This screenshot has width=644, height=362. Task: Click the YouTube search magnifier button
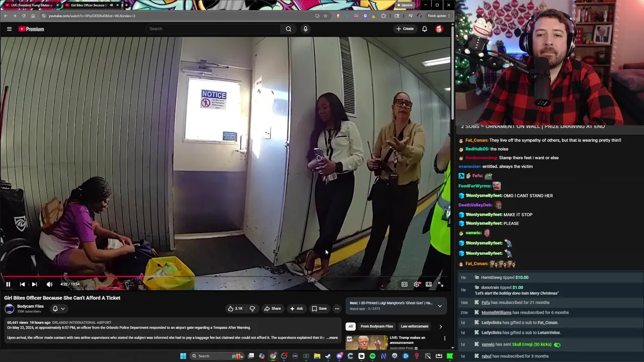click(x=288, y=29)
